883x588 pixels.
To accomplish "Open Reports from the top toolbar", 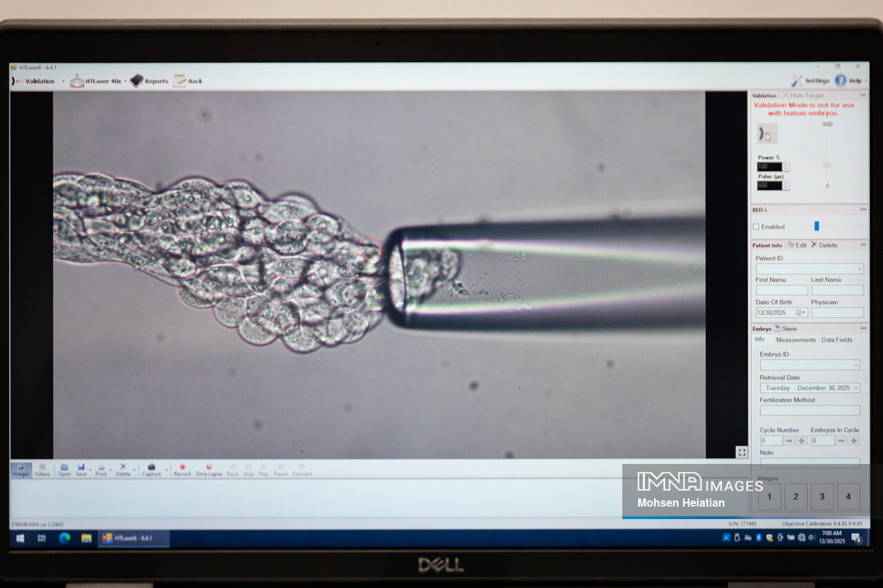I will (x=149, y=81).
